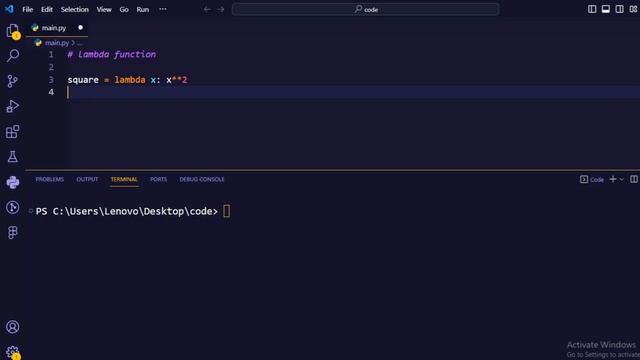Toggle the bottom panel layout
640x360 pixels.
pyautogui.click(x=606, y=9)
